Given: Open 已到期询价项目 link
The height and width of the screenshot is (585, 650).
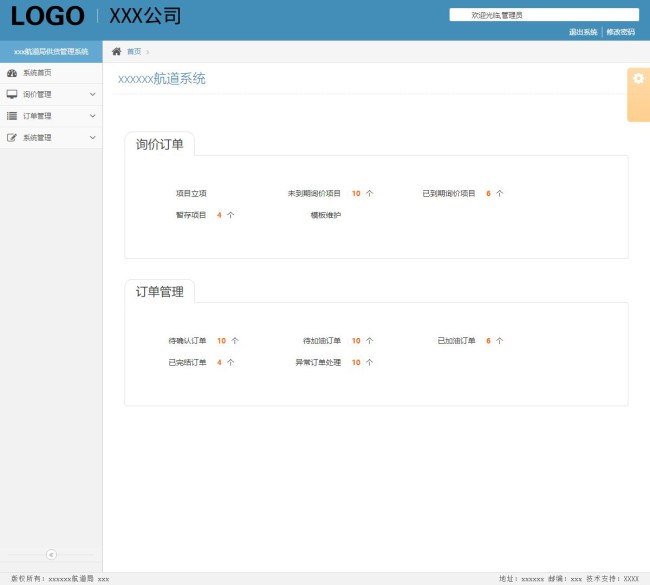Looking at the screenshot, I should tap(449, 194).
